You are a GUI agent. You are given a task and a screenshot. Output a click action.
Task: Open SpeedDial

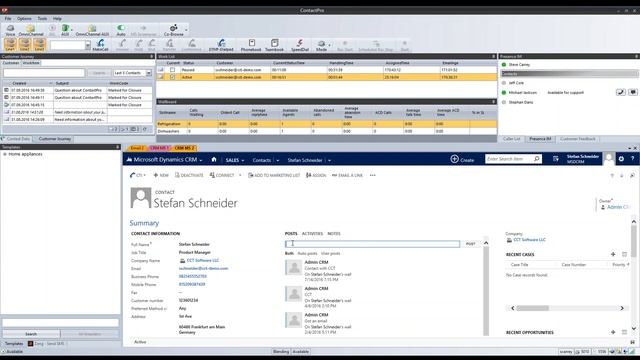pos(300,45)
